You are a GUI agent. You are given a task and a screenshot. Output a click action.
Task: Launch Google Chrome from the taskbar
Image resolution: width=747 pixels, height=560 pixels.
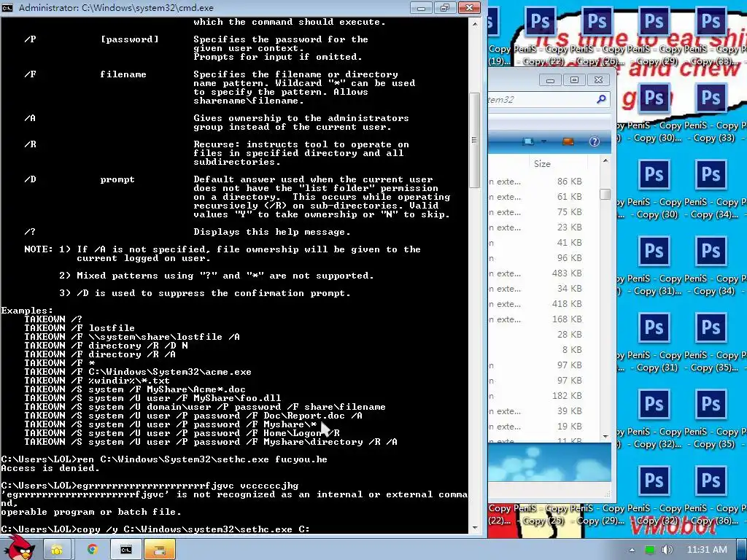pyautogui.click(x=92, y=550)
